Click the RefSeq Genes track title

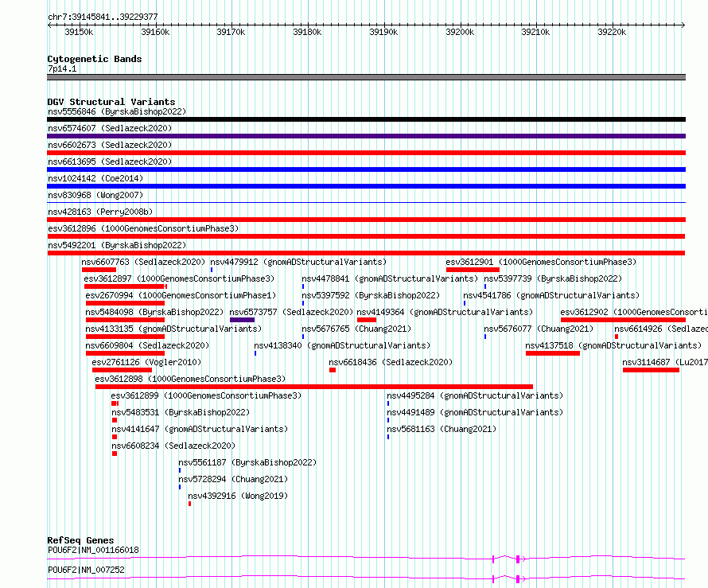click(x=80, y=540)
